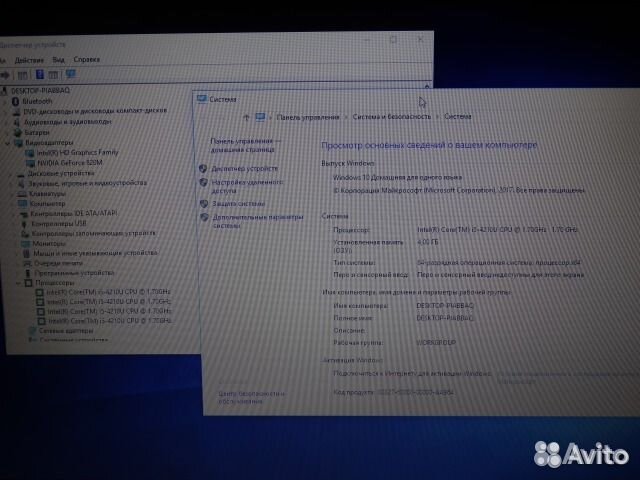Screen dimensions: 640x480
Task: Click the Программные устройства icon
Action: (x=28, y=273)
